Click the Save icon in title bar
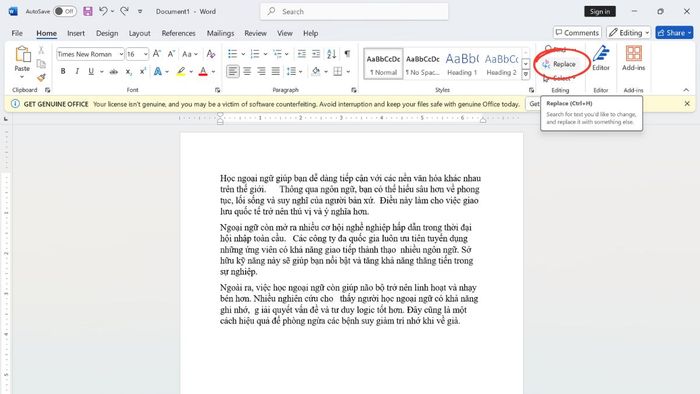The image size is (700, 394). (x=88, y=11)
